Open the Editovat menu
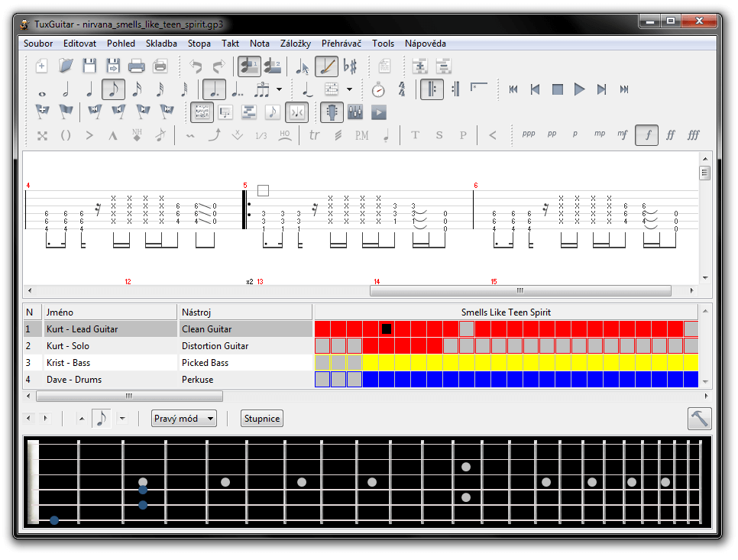Screen dimensions: 738x560 (80, 44)
